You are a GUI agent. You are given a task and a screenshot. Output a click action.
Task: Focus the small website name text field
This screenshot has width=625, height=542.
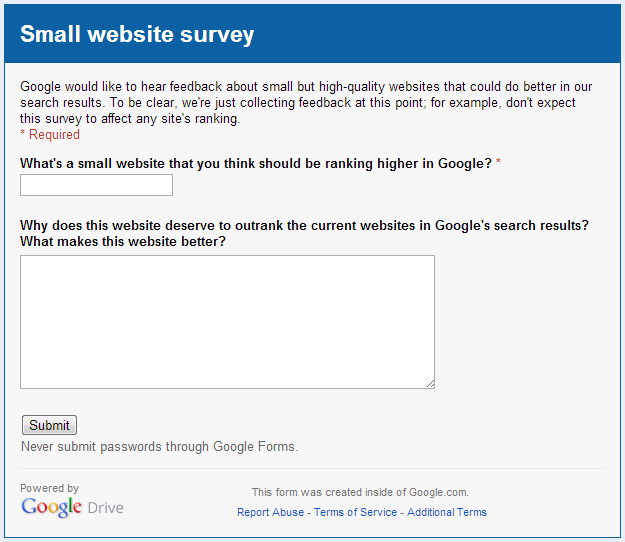pyautogui.click(x=96, y=185)
